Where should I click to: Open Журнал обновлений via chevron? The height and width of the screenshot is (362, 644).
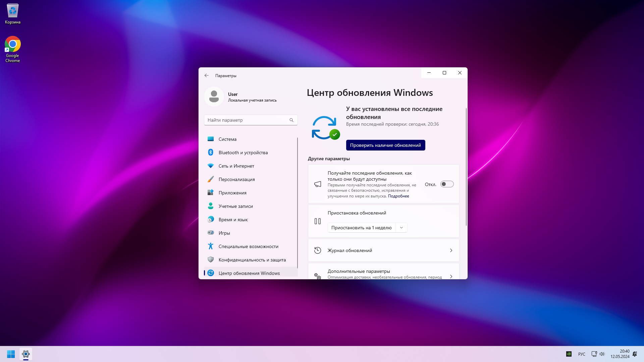coord(451,250)
